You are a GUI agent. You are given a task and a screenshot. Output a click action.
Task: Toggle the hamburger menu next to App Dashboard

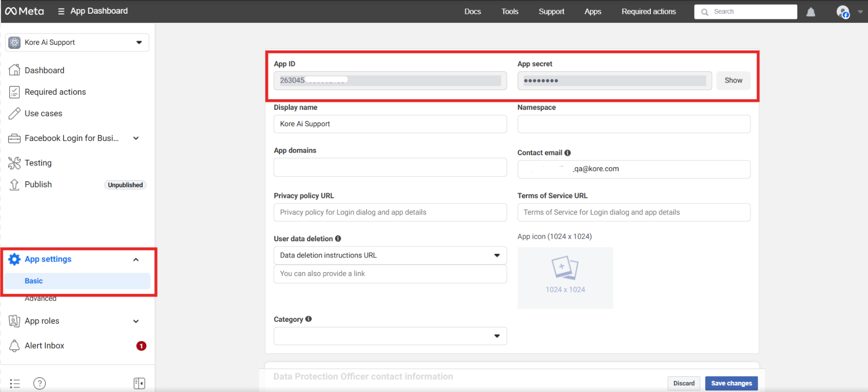coord(61,11)
